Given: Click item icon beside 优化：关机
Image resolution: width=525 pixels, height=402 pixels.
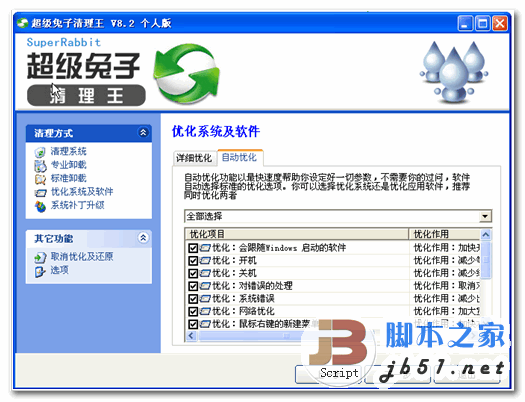Looking at the screenshot, I should [205, 273].
